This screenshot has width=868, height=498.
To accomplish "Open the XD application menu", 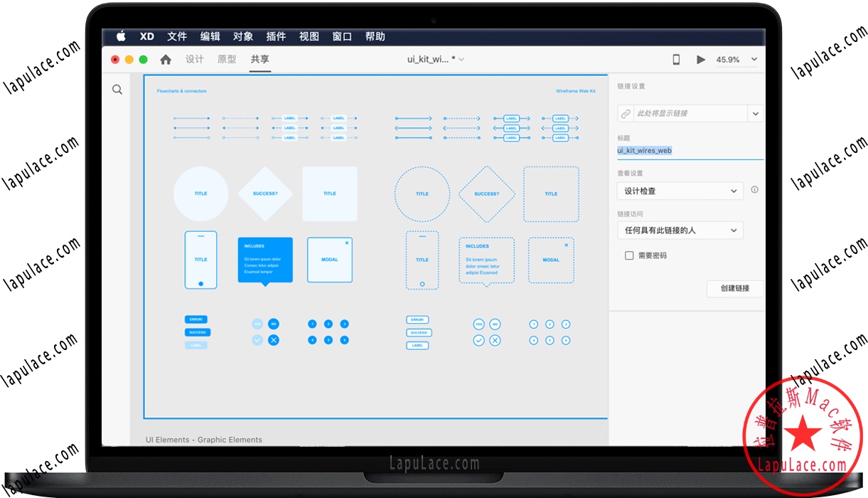I will (146, 36).
